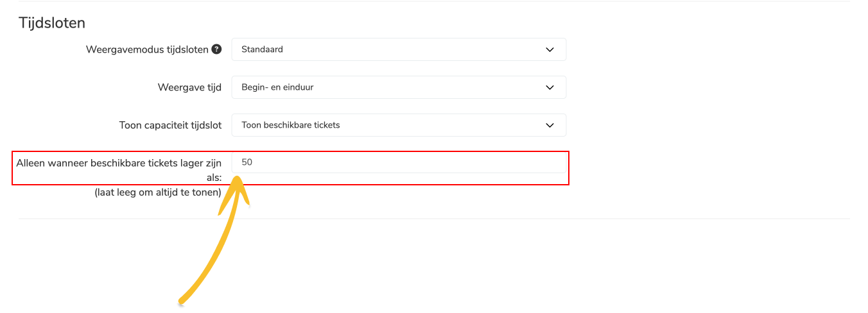Click the red highlight outline's right edge
868x313 pixels.
[569, 168]
